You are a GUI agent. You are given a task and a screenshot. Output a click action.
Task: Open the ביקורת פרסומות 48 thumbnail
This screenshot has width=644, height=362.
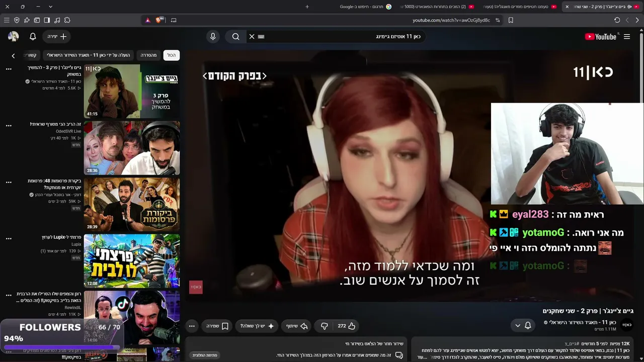click(x=132, y=205)
